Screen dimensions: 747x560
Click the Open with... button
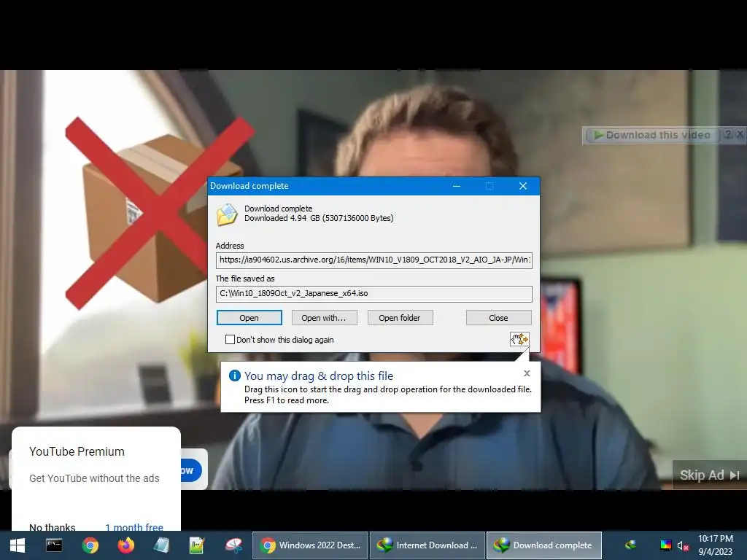[324, 318]
